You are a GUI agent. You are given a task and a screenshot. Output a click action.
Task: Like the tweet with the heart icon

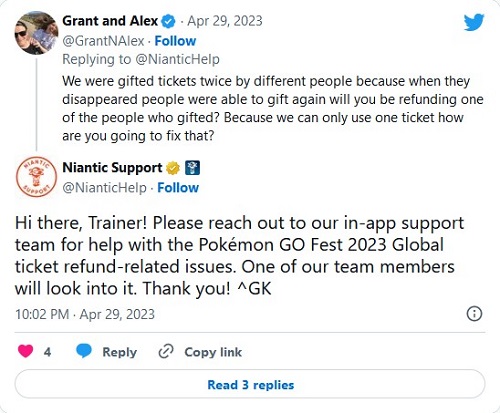click(x=25, y=351)
